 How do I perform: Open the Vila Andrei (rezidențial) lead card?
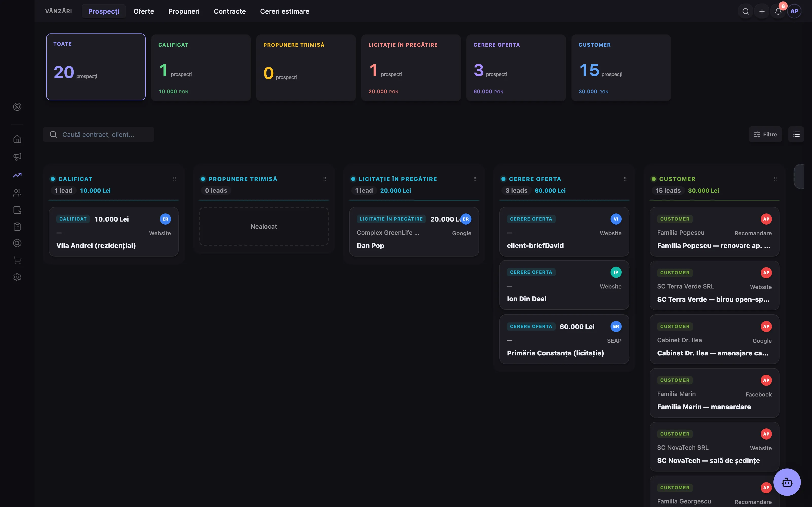point(114,232)
